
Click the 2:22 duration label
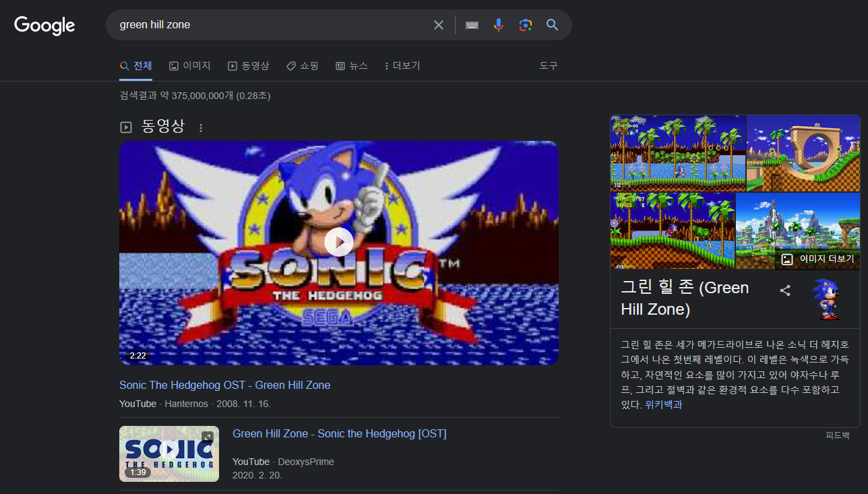[x=137, y=355]
